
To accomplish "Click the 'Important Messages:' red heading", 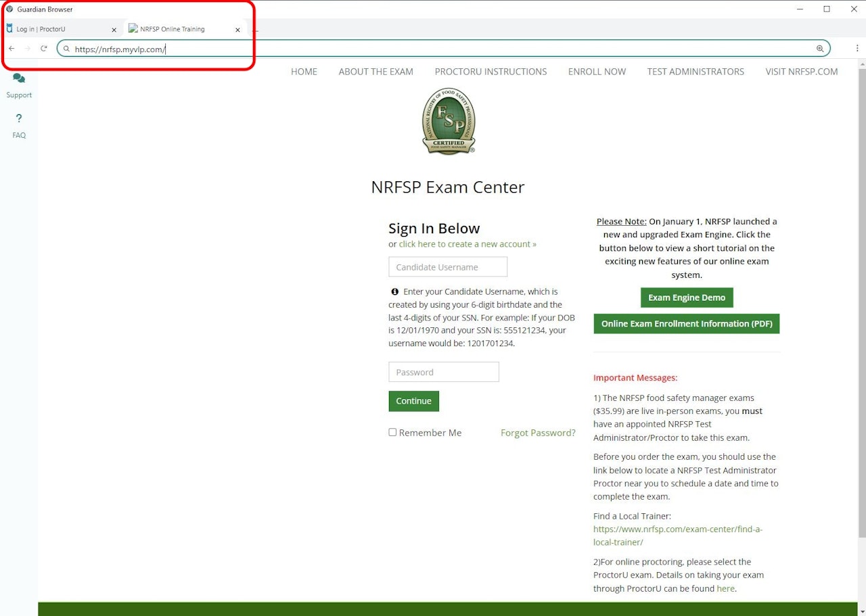I will point(635,378).
